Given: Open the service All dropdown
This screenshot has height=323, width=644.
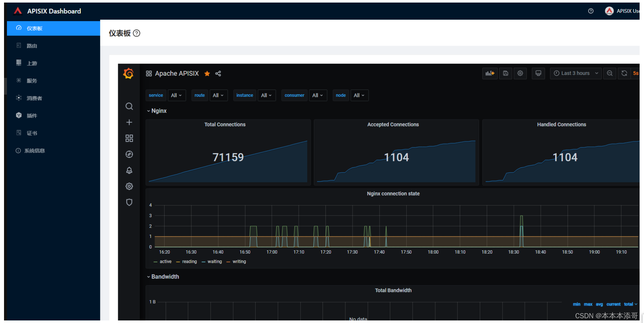Looking at the screenshot, I should tap(177, 95).
